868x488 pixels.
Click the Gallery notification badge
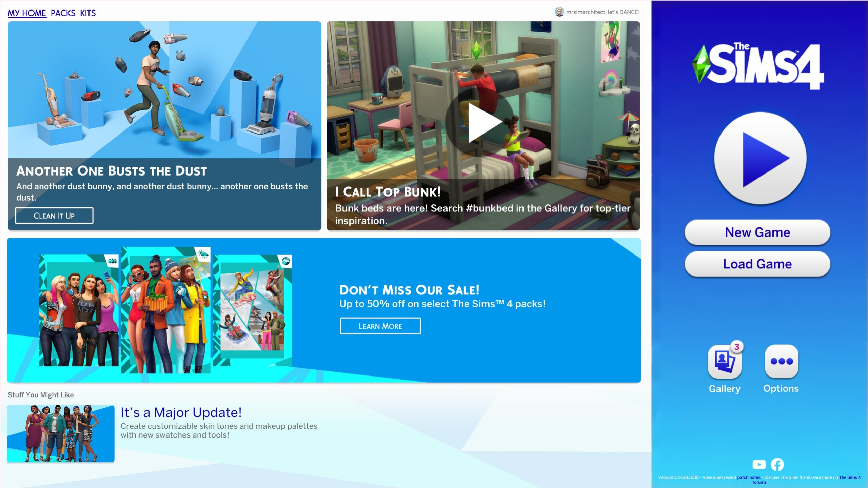coord(736,347)
